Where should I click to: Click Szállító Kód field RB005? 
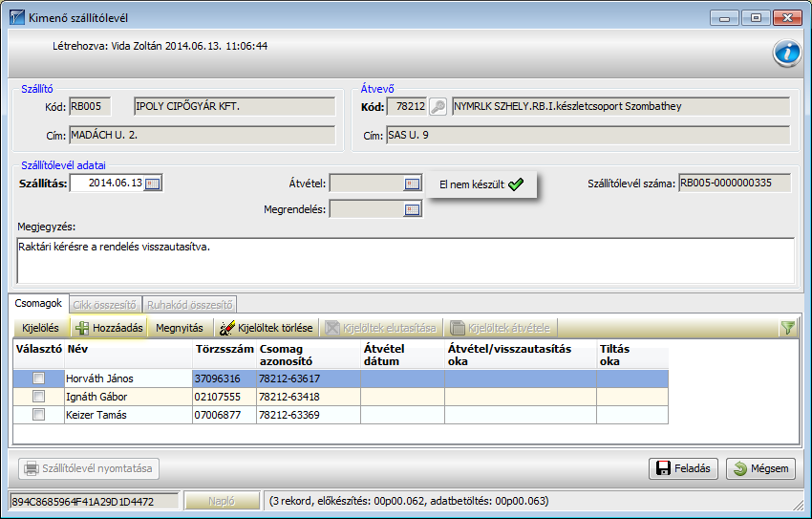pyautogui.click(x=90, y=107)
